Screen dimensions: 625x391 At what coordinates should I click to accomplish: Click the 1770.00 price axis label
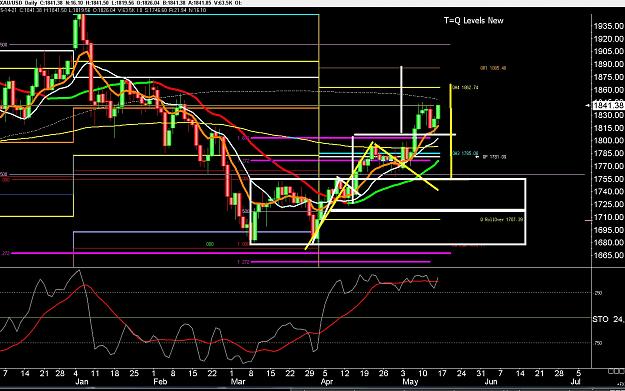(x=609, y=166)
